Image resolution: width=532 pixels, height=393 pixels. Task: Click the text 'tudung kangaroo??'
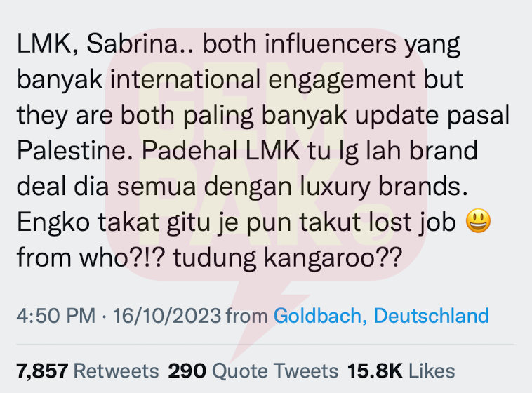pyautogui.click(x=288, y=258)
